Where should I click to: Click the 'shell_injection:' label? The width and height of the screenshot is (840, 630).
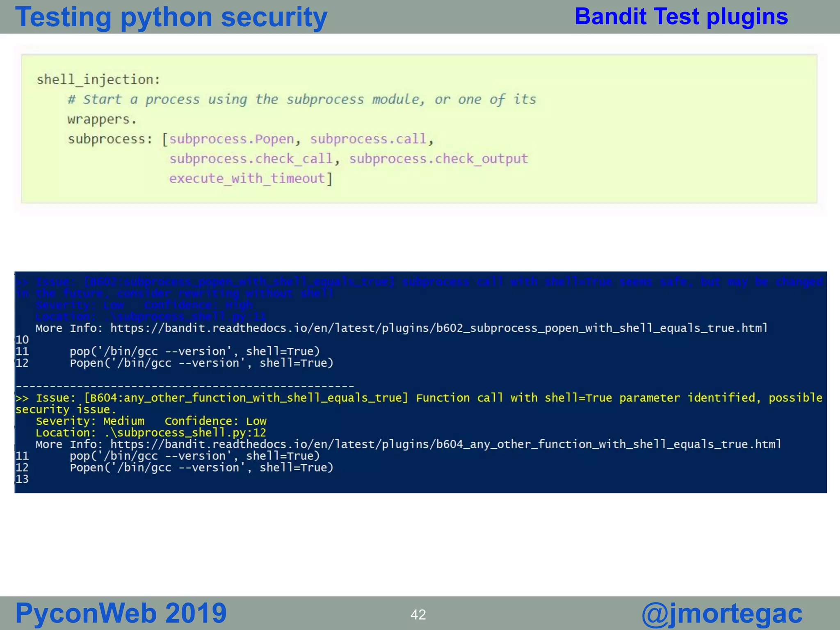click(x=98, y=80)
